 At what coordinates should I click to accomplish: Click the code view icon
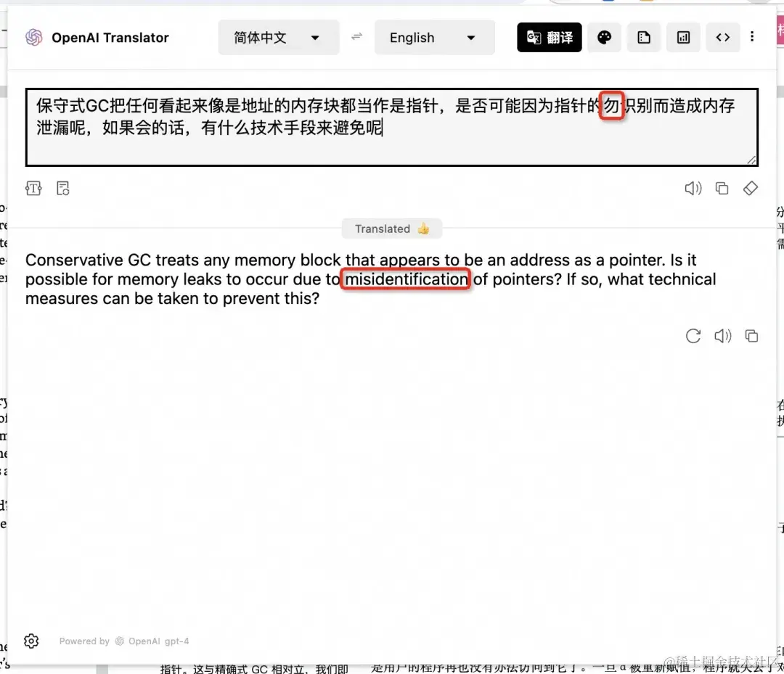click(723, 37)
